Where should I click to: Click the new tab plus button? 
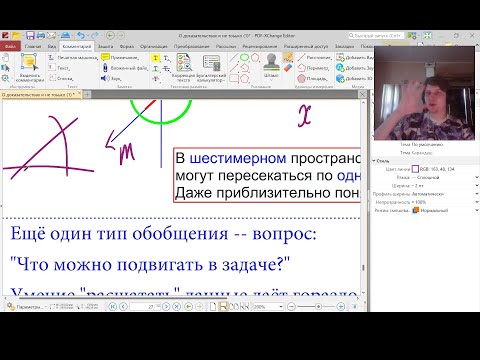click(x=87, y=95)
